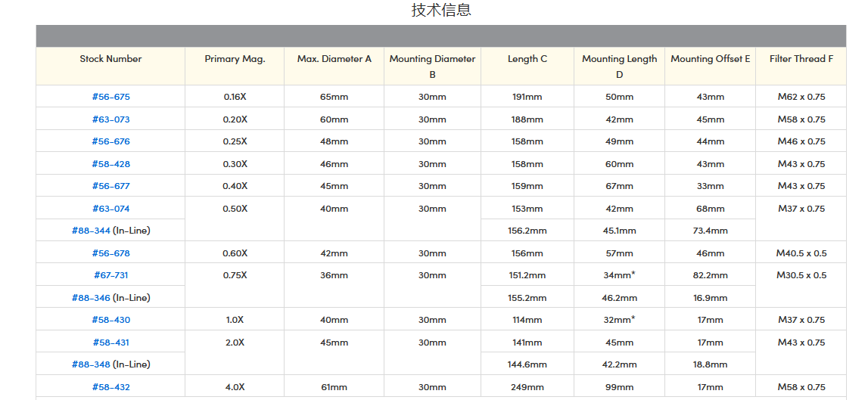This screenshot has width=868, height=400.
Task: Click the Primary Mag. column header
Action: (235, 59)
